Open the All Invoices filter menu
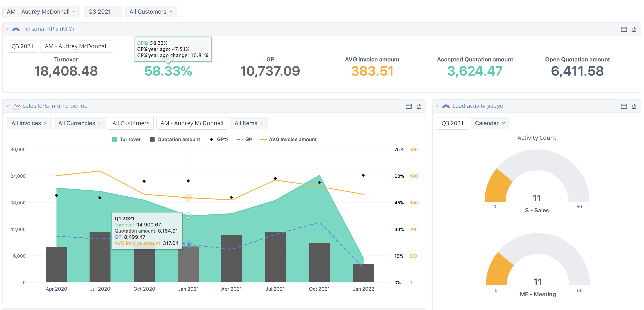This screenshot has height=310, width=644. coord(29,123)
